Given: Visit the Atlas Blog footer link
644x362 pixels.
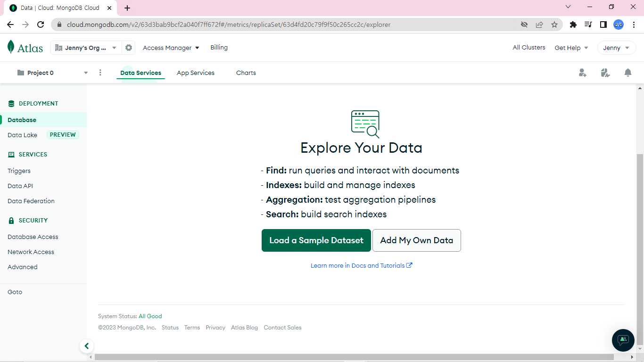Looking at the screenshot, I should pos(244,328).
